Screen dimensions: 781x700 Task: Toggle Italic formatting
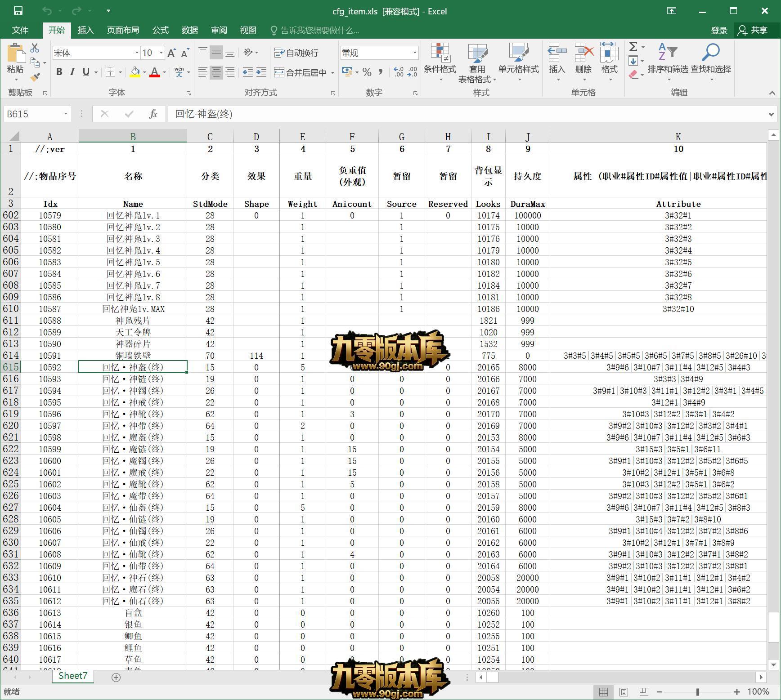point(72,72)
